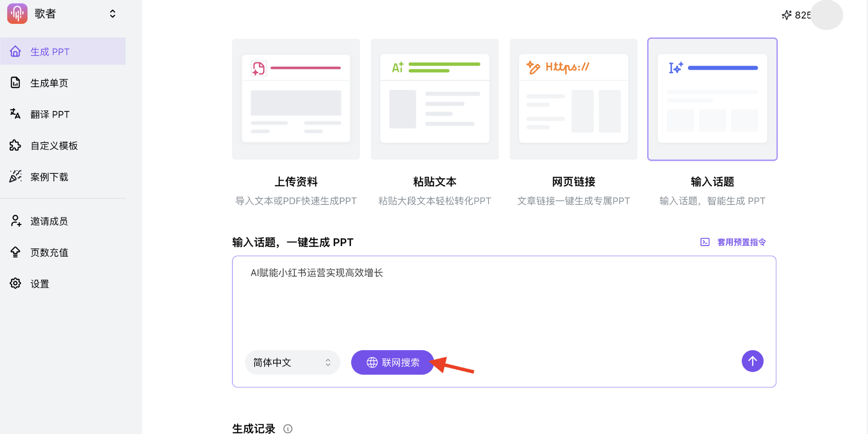Choose the 粘贴文本 input mode card

click(434, 99)
